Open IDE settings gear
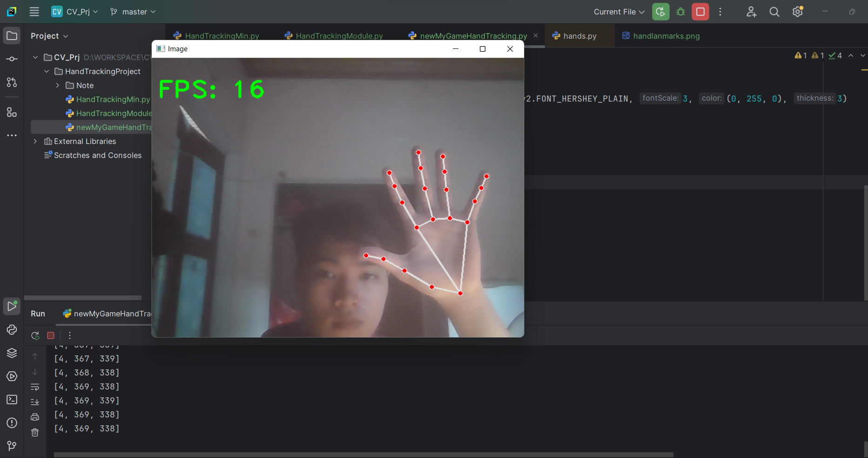Image resolution: width=868 pixels, height=458 pixels. [x=798, y=12]
